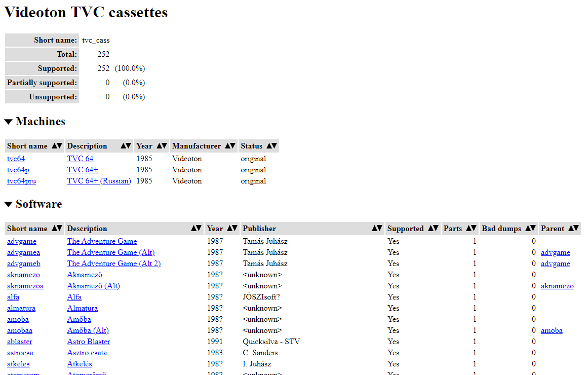Collapse the Software section triangle

click(8, 204)
